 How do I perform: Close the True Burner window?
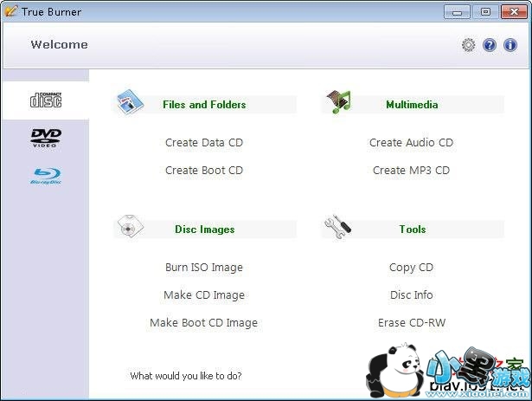coord(514,12)
